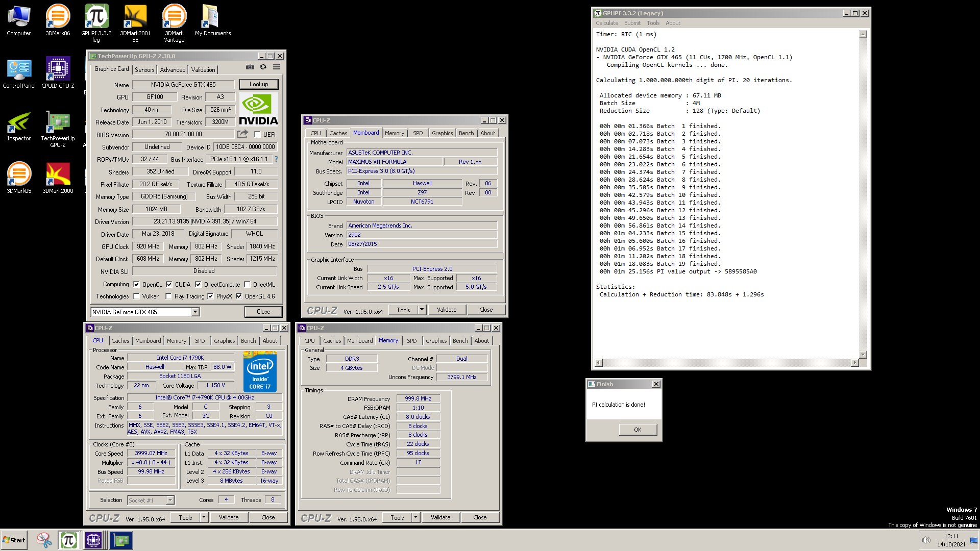
Task: Expand Tools dropdown arrow in Mainboard CPU-Z window
Action: [x=422, y=310]
